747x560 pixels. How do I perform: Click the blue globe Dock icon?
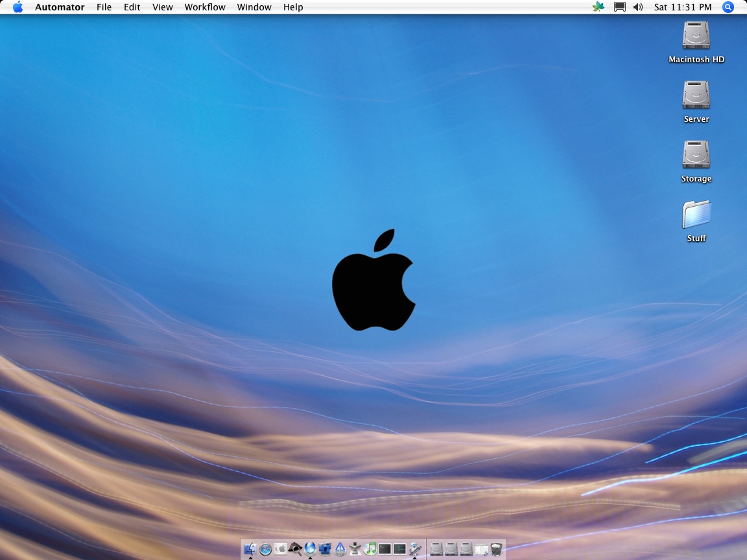(310, 549)
